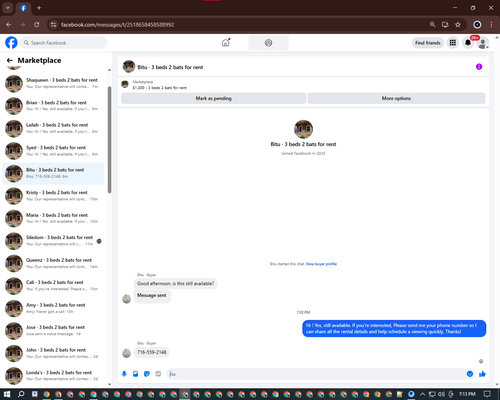Send a thumbs-up like
Screen dimensions: 500x400
[482, 374]
